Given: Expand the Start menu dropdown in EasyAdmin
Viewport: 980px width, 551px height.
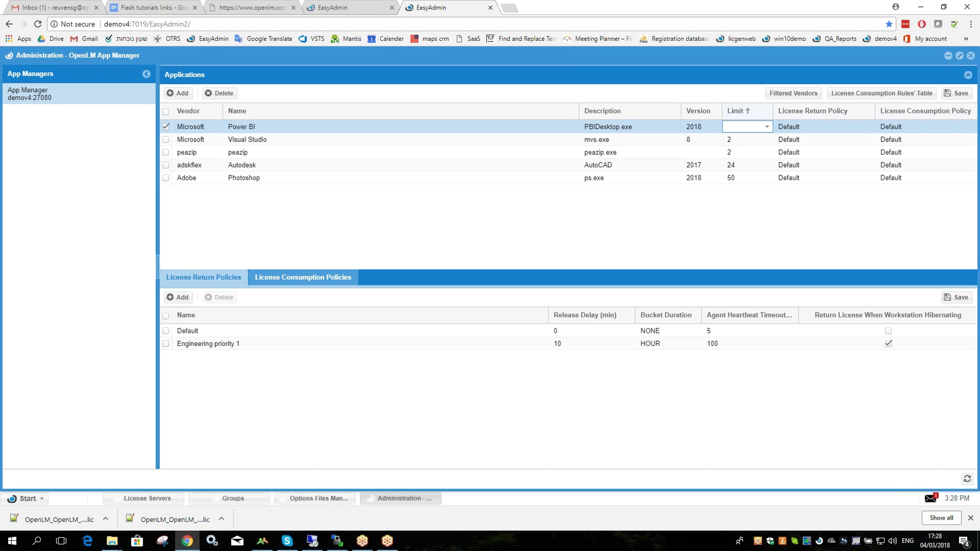Looking at the screenshot, I should click(42, 498).
